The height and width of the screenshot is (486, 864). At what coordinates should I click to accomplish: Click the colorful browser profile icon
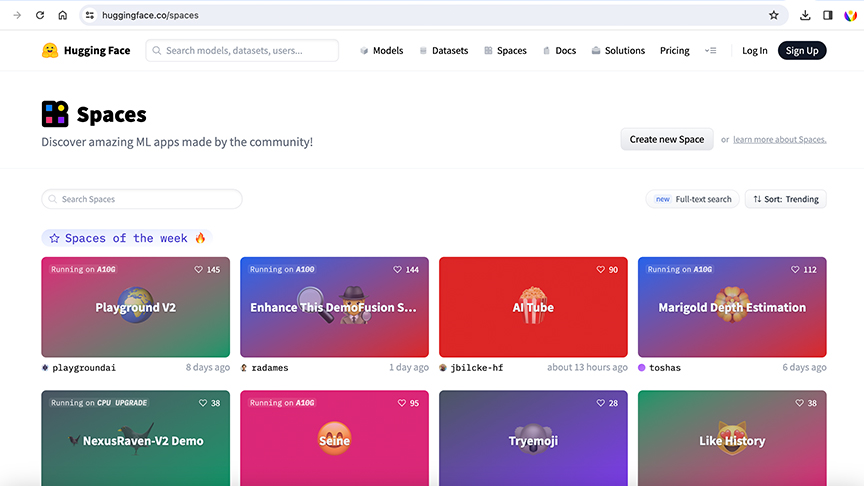point(850,15)
